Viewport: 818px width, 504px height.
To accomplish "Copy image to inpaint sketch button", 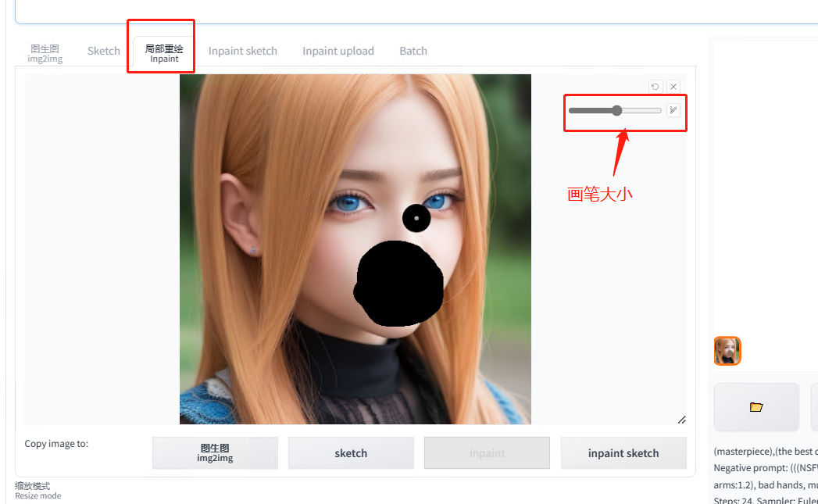I will click(x=623, y=453).
